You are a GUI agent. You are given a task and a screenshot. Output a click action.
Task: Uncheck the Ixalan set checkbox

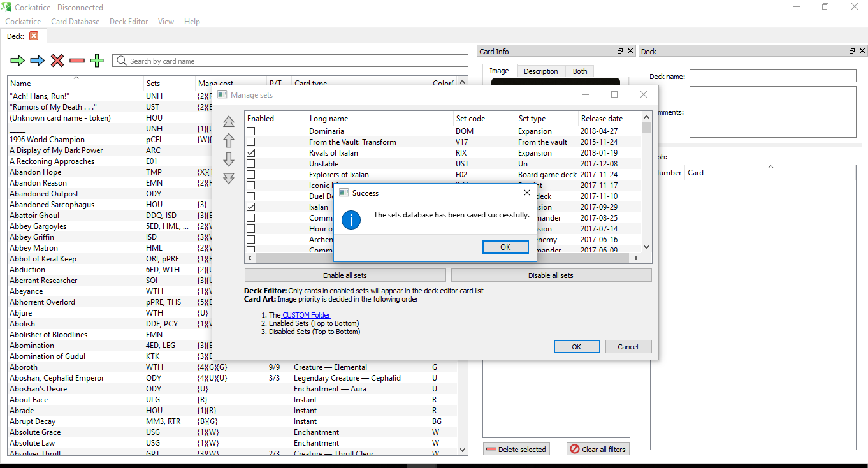tap(250, 207)
